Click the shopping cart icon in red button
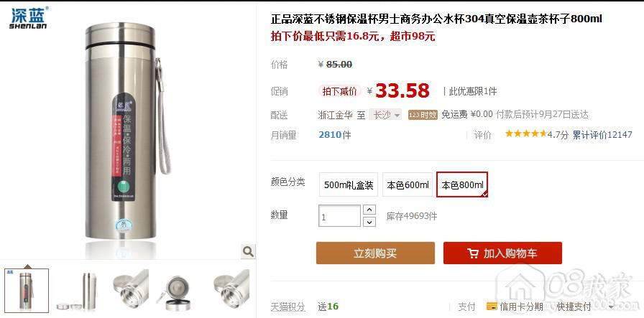The width and height of the screenshot is (644, 318). tap(473, 253)
